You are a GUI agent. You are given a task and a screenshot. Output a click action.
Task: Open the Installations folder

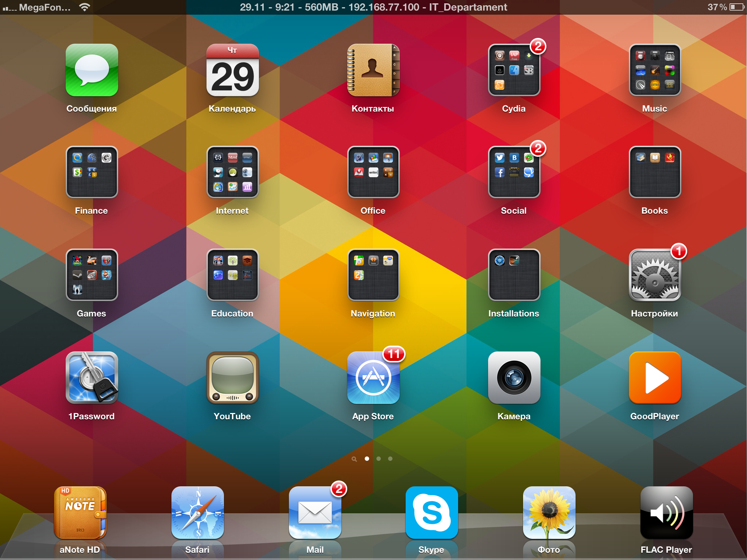coord(514,275)
